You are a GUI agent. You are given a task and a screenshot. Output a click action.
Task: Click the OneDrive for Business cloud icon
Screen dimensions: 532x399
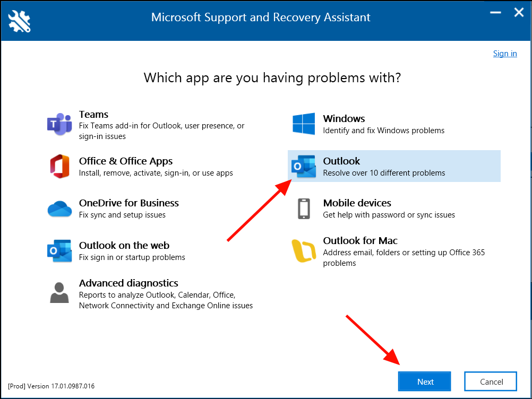59,209
